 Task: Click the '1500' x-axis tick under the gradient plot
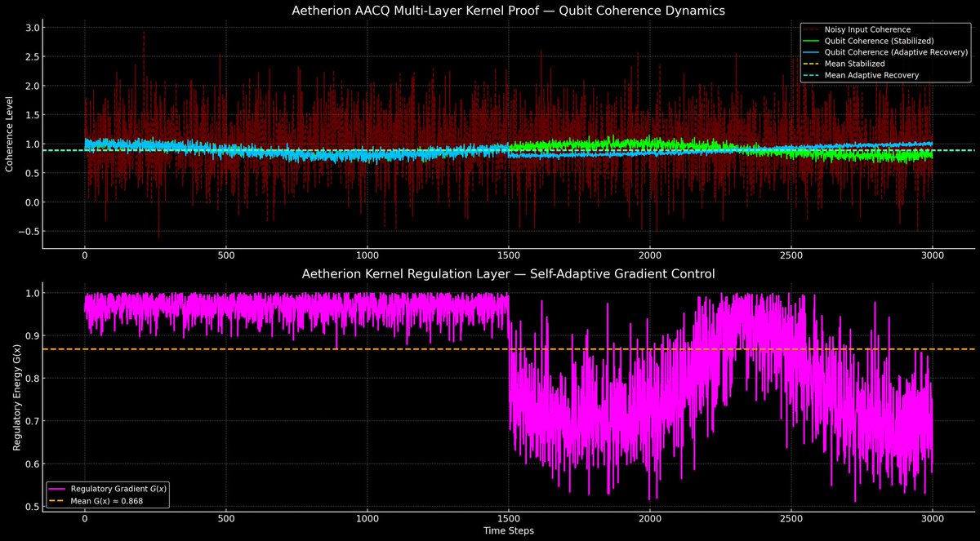pos(509,517)
